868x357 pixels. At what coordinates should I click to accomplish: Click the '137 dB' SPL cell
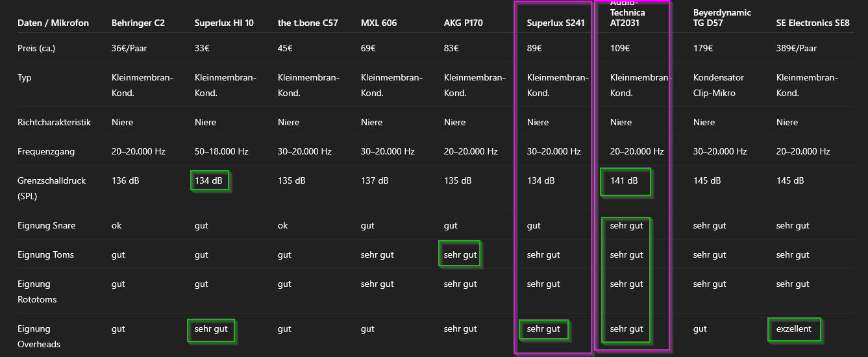(375, 180)
